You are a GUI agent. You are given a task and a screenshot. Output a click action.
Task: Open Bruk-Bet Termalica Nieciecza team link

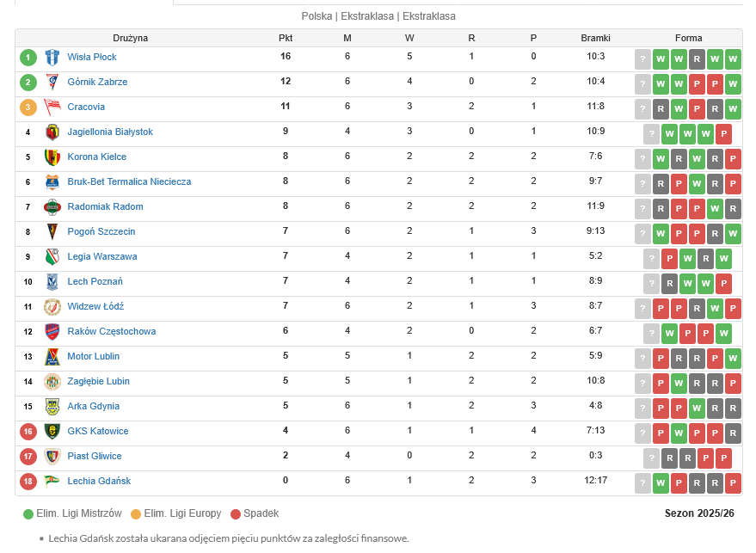tap(129, 182)
